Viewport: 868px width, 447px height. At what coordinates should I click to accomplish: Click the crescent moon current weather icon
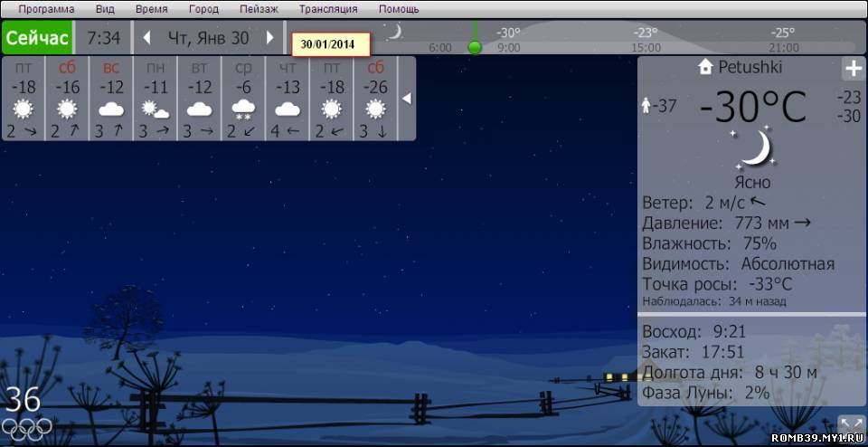pyautogui.click(x=752, y=148)
